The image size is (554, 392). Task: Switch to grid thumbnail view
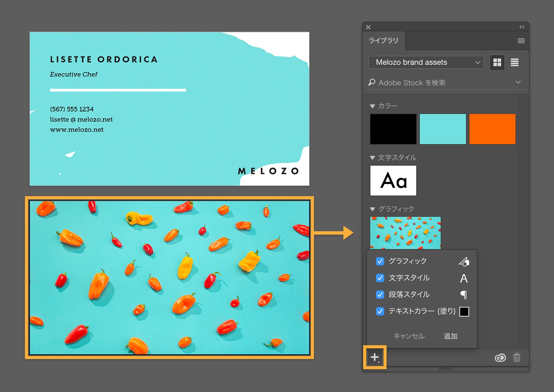497,63
